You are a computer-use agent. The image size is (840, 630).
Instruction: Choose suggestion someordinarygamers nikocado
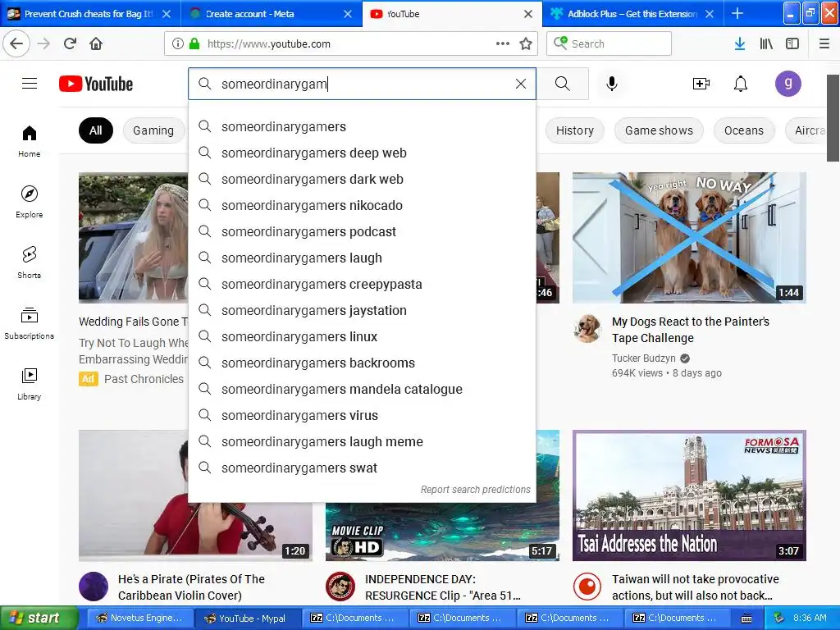point(362,205)
